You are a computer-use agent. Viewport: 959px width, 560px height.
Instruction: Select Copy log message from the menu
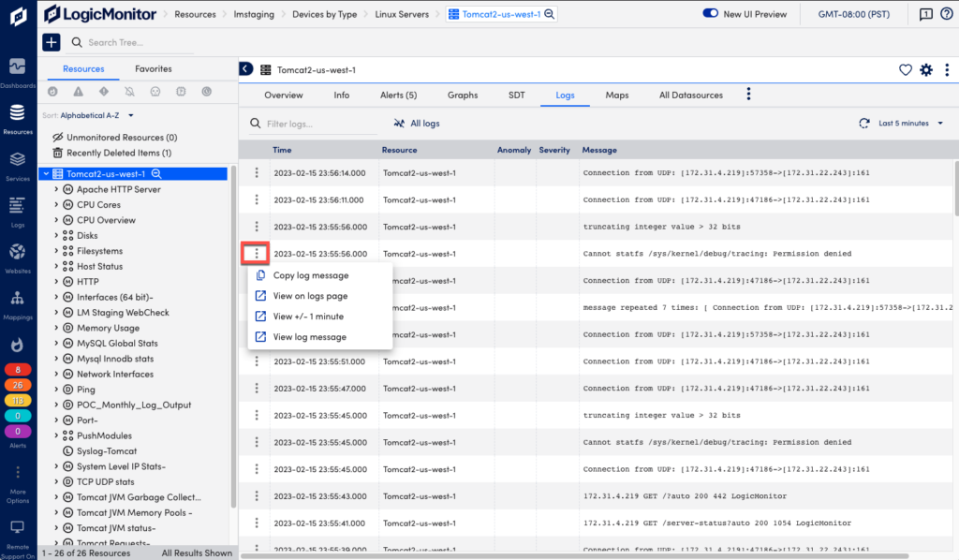click(320, 275)
